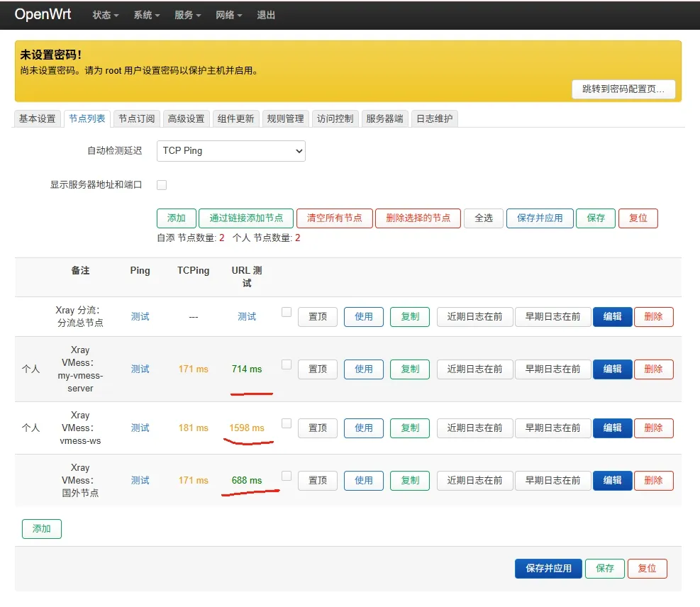Open the 日志维护 tab
Screen dimensions: 700x607
(x=434, y=118)
